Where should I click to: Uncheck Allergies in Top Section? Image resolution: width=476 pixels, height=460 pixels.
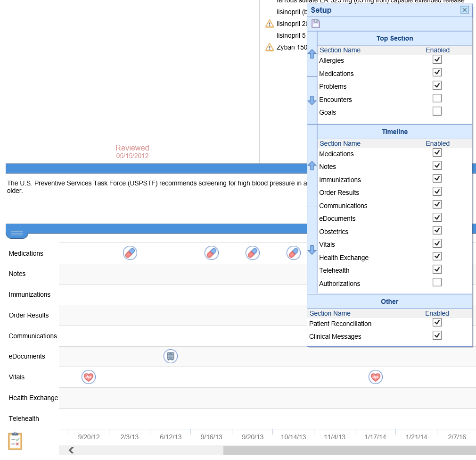point(437,59)
